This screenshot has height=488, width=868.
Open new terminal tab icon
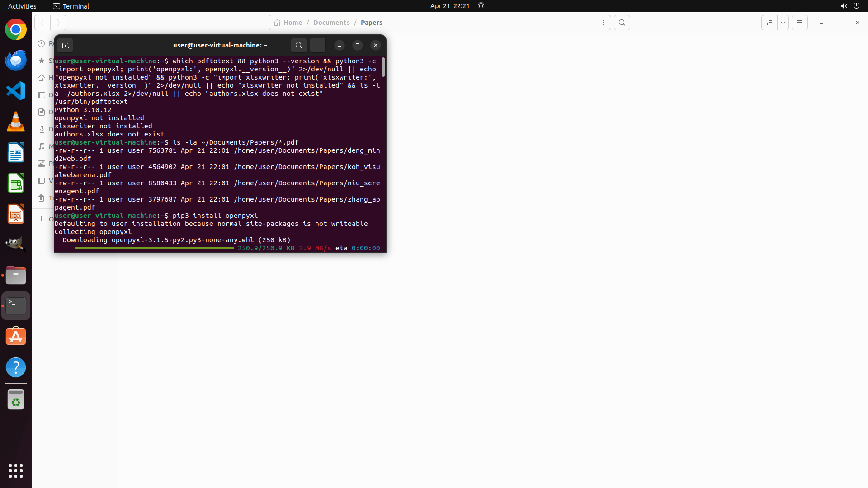click(65, 45)
